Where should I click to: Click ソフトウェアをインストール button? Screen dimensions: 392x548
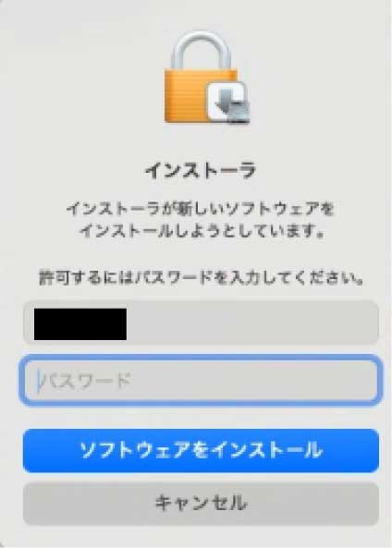coord(201,450)
